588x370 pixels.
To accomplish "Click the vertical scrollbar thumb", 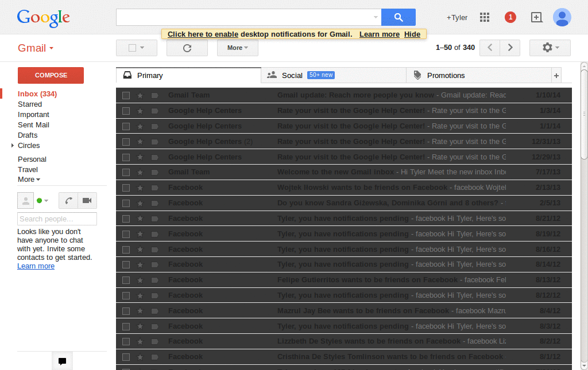I will tap(584, 114).
